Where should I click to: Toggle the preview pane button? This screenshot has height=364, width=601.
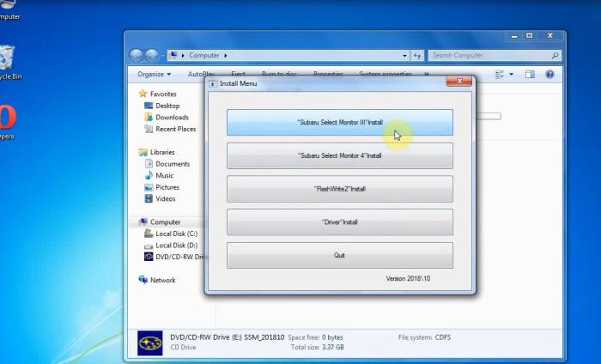(x=530, y=75)
